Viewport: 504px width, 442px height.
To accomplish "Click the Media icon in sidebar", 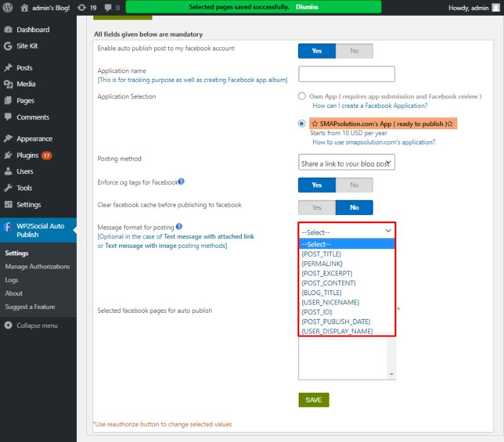I will (x=8, y=84).
